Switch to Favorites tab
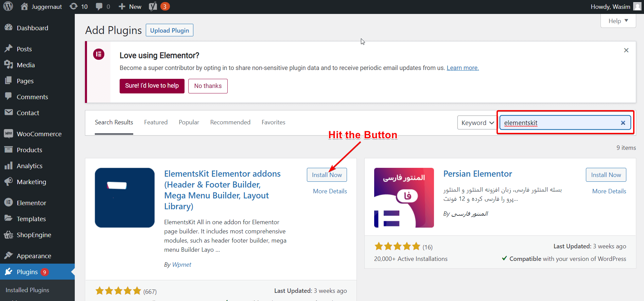Viewport: 644px width, 301px height. [273, 122]
